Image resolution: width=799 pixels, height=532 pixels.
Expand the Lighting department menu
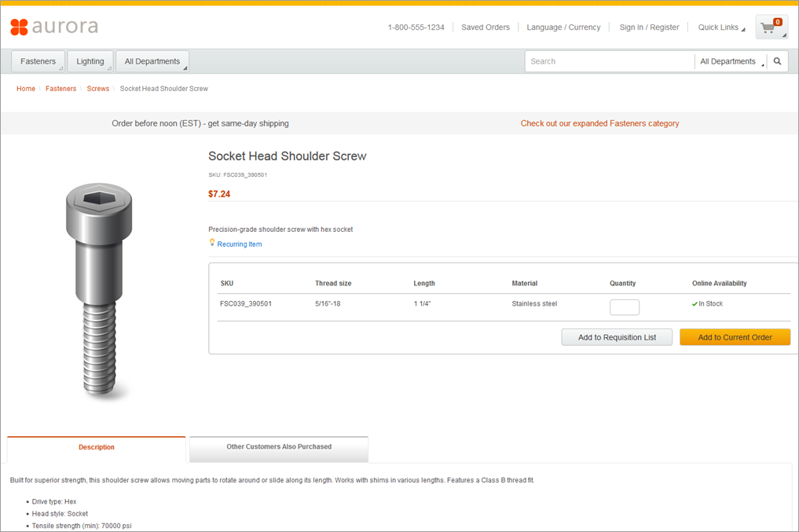tap(90, 61)
